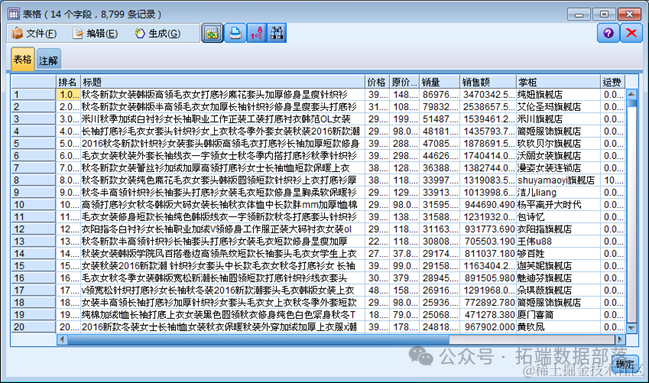Viewport: 649px width, 383px height.
Task: Click sales value 944690.490 cell
Action: click(488, 205)
